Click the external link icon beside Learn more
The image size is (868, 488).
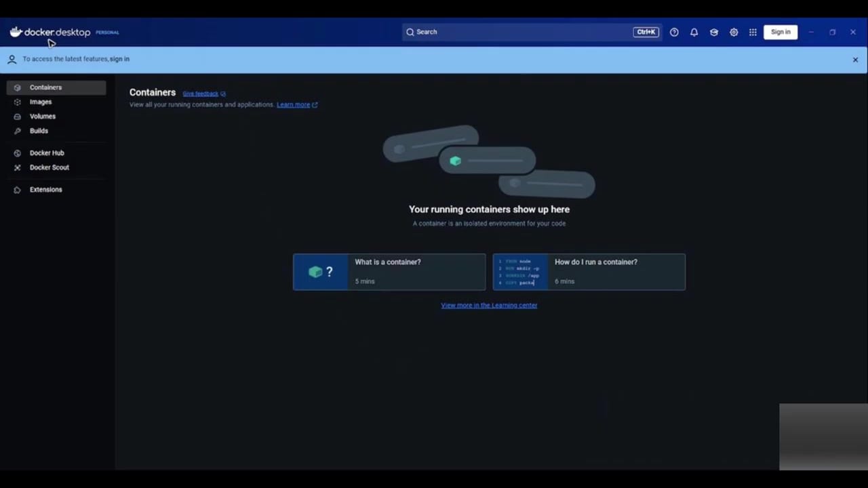click(315, 105)
